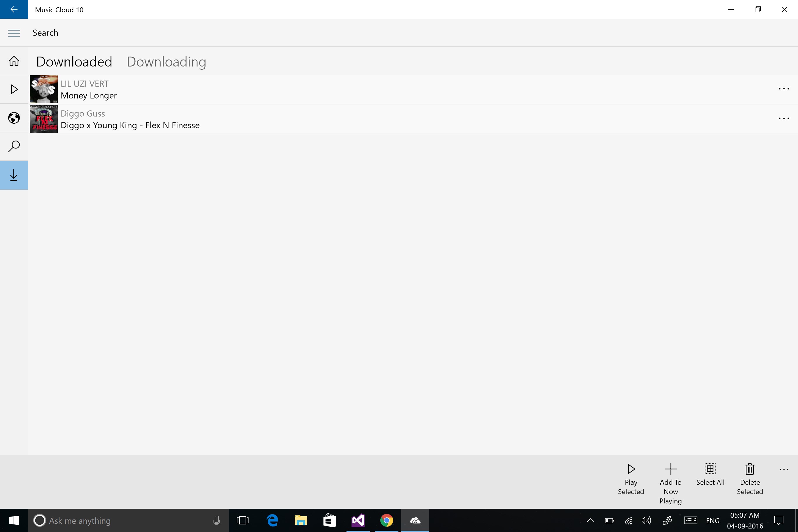Open Now Playing sidebar icon
Image resolution: width=798 pixels, height=532 pixels.
(14, 90)
